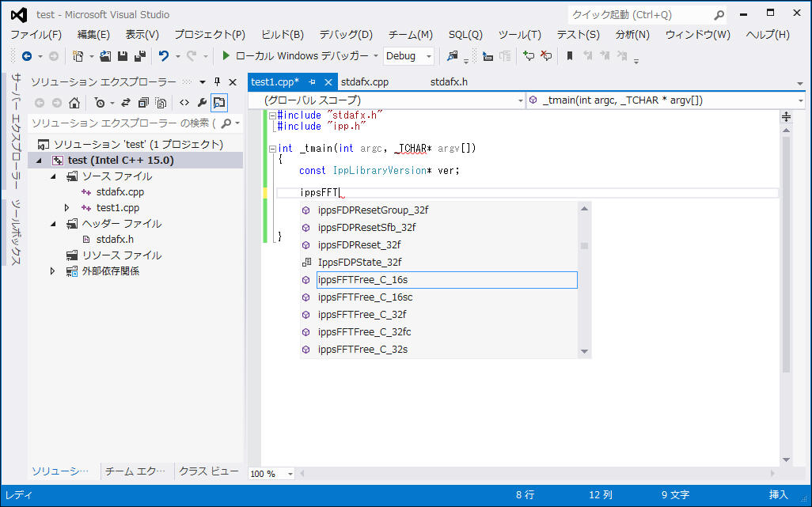
Task: Select stdafx.cpp in Solution Explorer tree
Action: 120,192
